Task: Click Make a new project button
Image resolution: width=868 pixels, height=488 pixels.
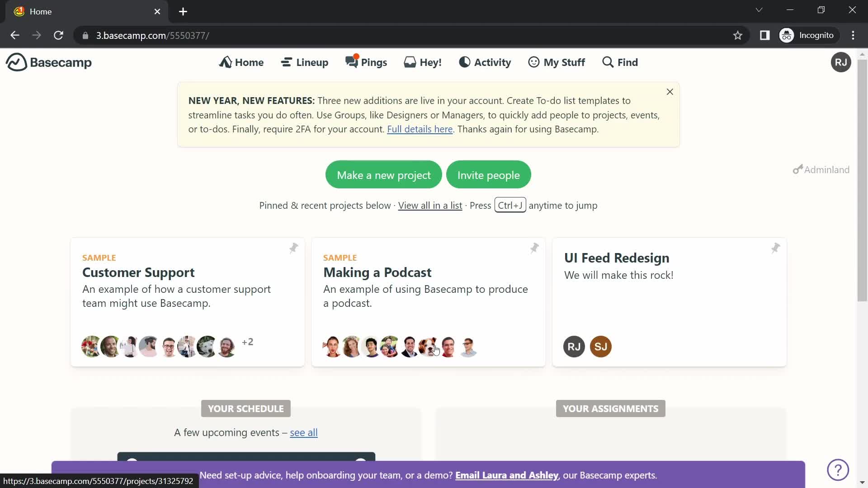Action: (383, 175)
